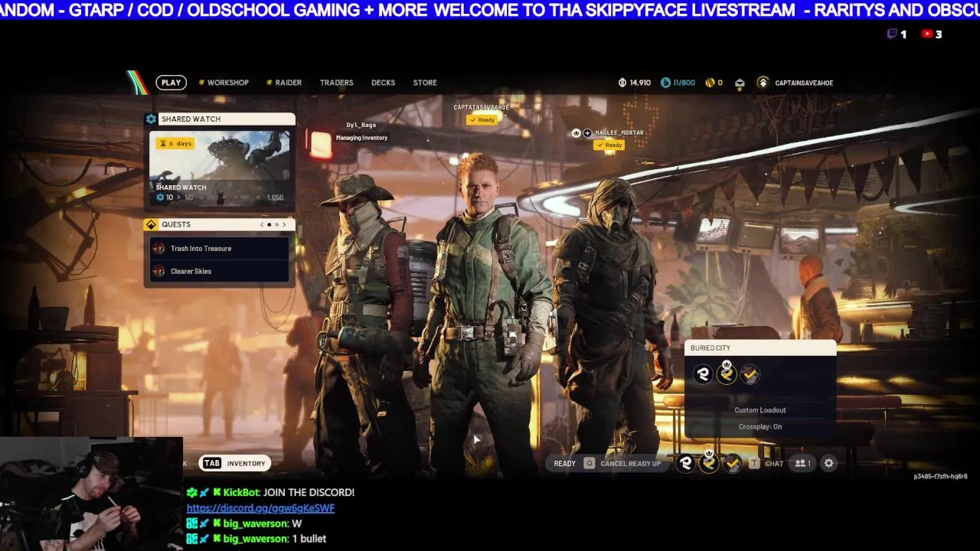Click the Custom Loadout option
980x551 pixels.
coord(760,410)
